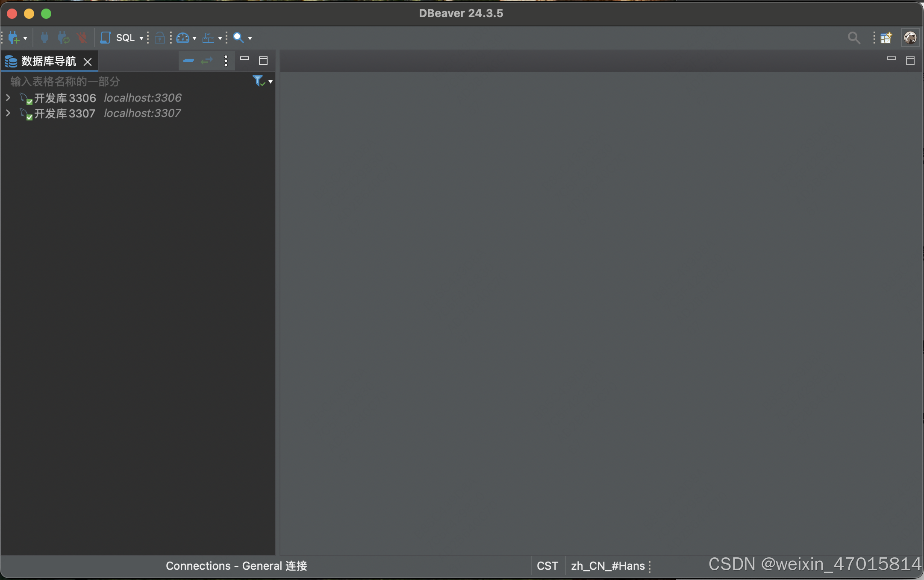Screen dimensions: 924x580
Task: Click the reconnect database toolbar icon
Action: click(x=63, y=38)
